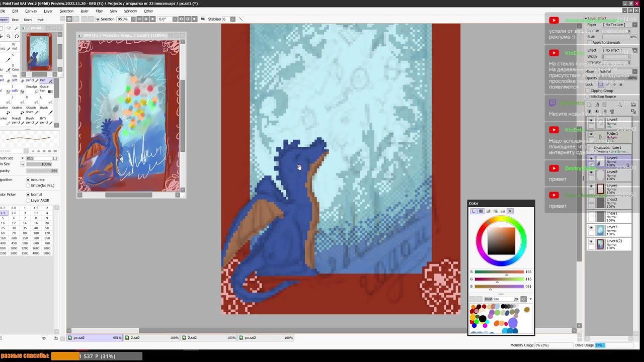The width and height of the screenshot is (644, 362).
Task: Click the zoom in plus button
Action: pos(146,19)
